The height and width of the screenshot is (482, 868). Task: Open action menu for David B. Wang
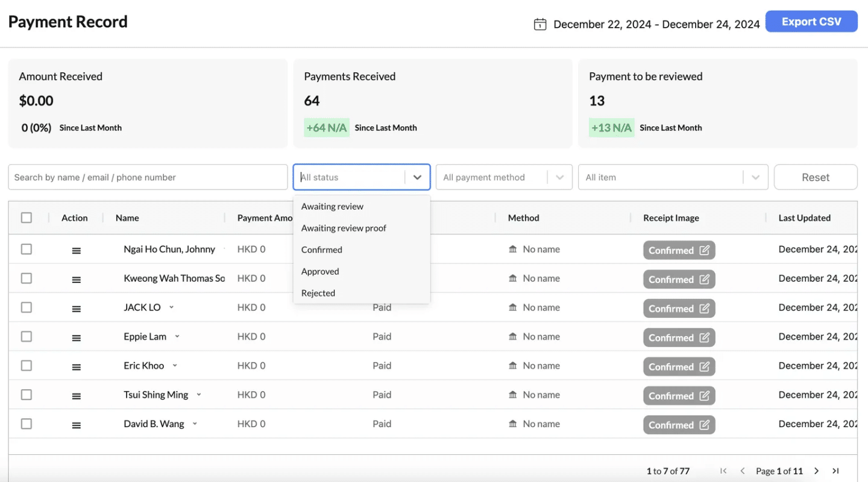(77, 425)
